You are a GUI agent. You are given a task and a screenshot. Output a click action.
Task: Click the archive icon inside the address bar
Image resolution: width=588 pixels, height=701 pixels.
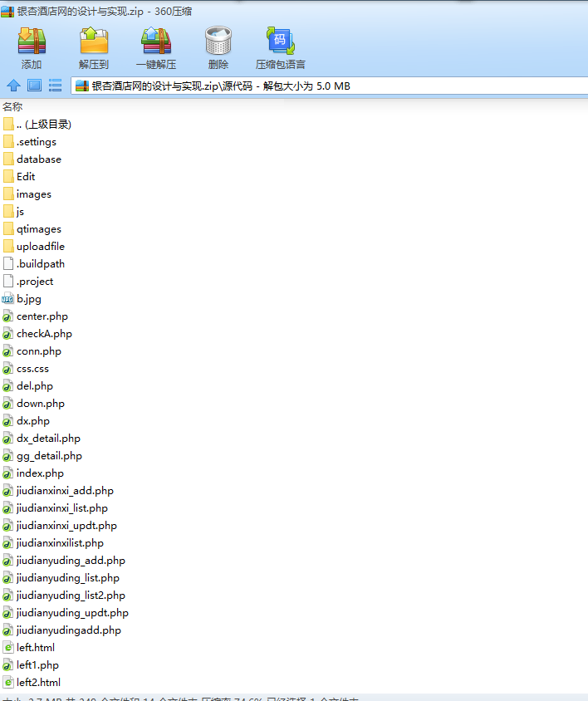point(82,86)
